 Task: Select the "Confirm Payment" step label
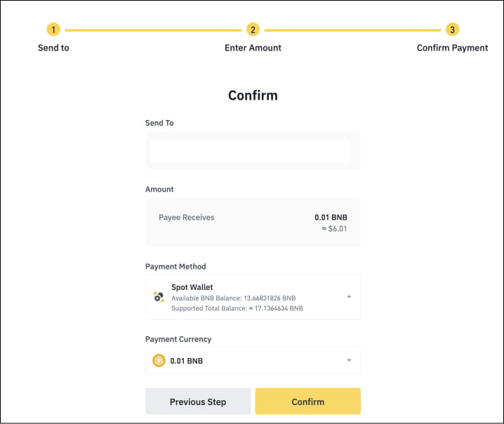[x=452, y=48]
